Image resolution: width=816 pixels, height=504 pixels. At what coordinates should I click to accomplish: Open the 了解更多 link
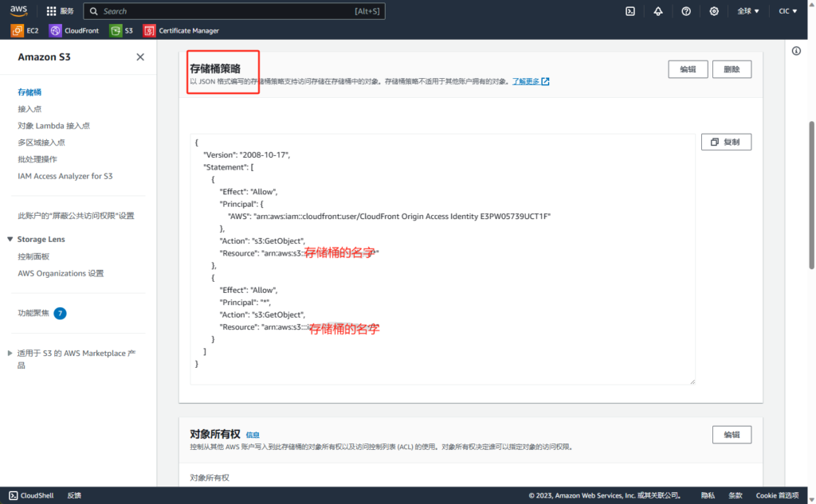[x=530, y=81]
